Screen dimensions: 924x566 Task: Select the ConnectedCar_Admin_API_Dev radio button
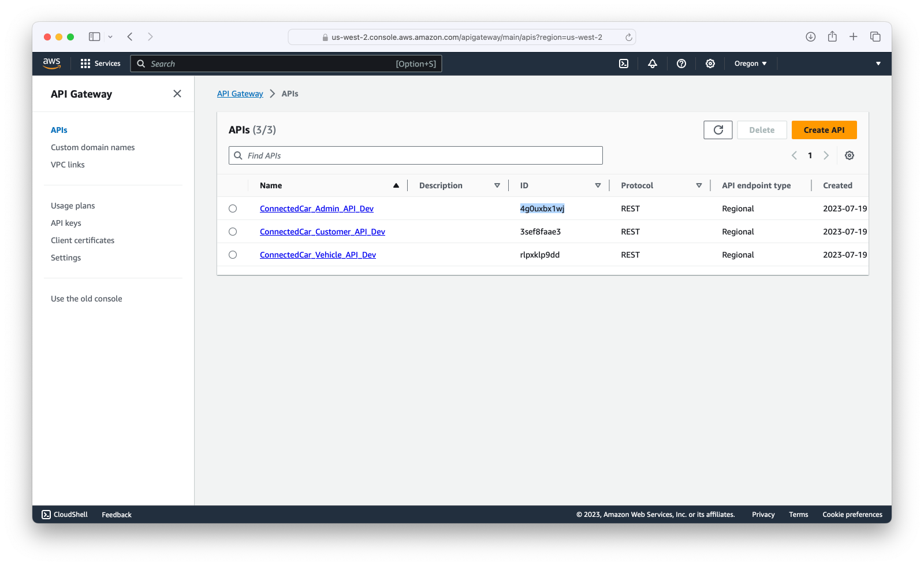pos(233,208)
